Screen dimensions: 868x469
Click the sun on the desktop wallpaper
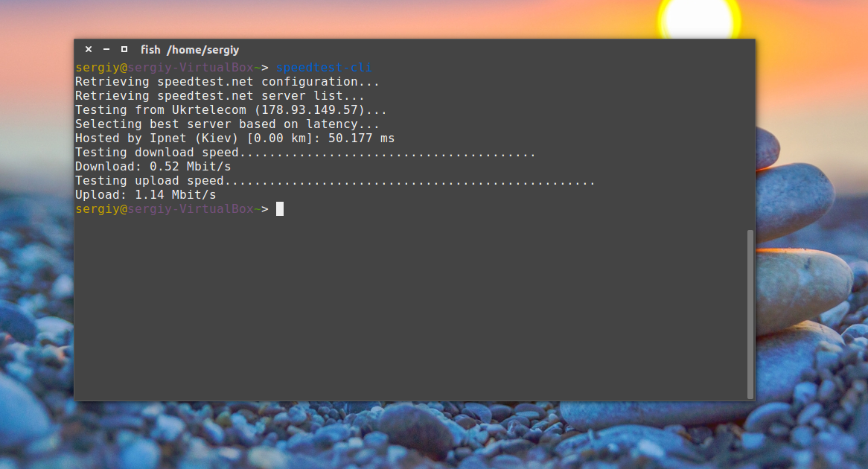[699, 16]
